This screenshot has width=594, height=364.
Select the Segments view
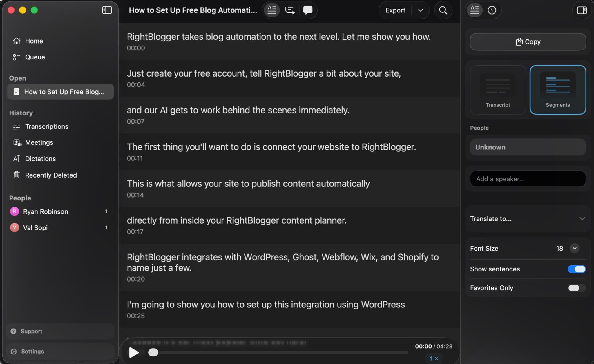[557, 90]
